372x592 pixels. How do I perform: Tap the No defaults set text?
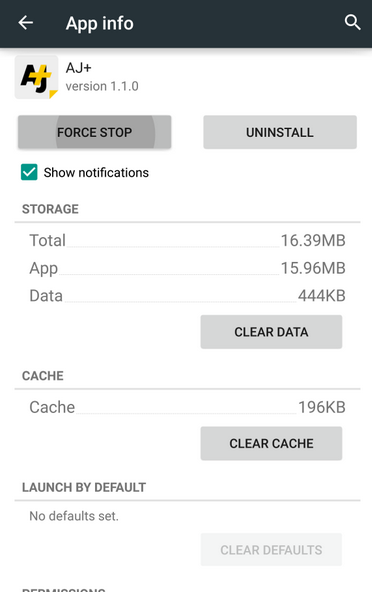click(x=74, y=516)
